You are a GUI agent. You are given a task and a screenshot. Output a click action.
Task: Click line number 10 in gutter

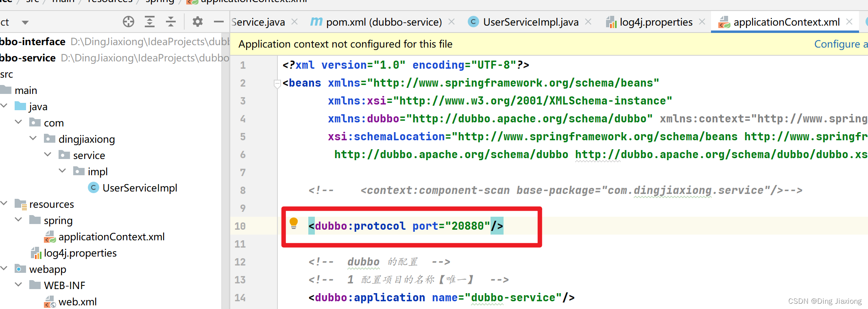(240, 226)
